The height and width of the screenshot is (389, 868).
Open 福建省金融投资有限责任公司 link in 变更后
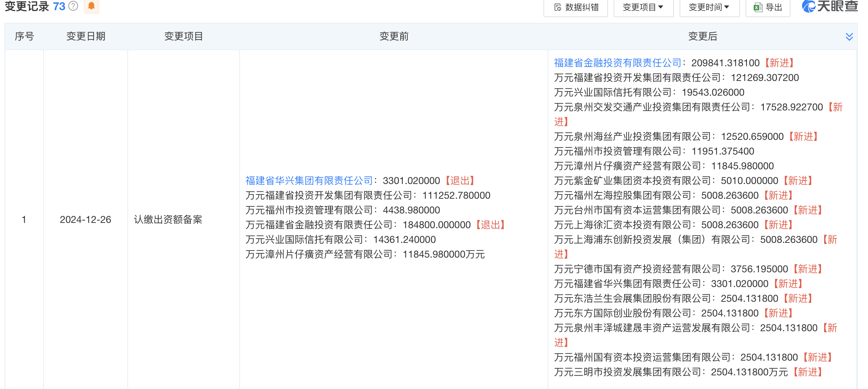point(617,63)
